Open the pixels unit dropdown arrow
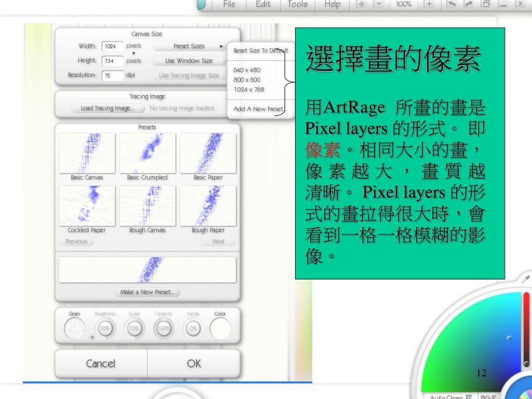This screenshot has height=399, width=532. 134,54
